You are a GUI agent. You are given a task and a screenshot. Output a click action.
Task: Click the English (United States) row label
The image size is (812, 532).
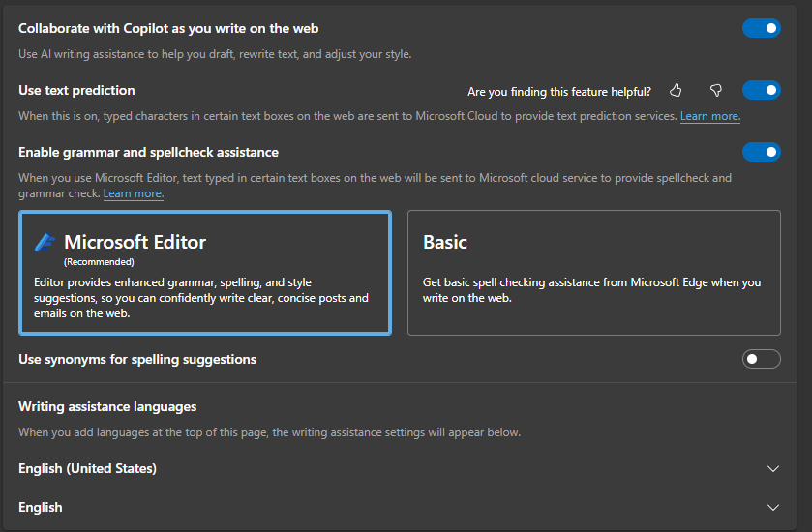tap(87, 468)
